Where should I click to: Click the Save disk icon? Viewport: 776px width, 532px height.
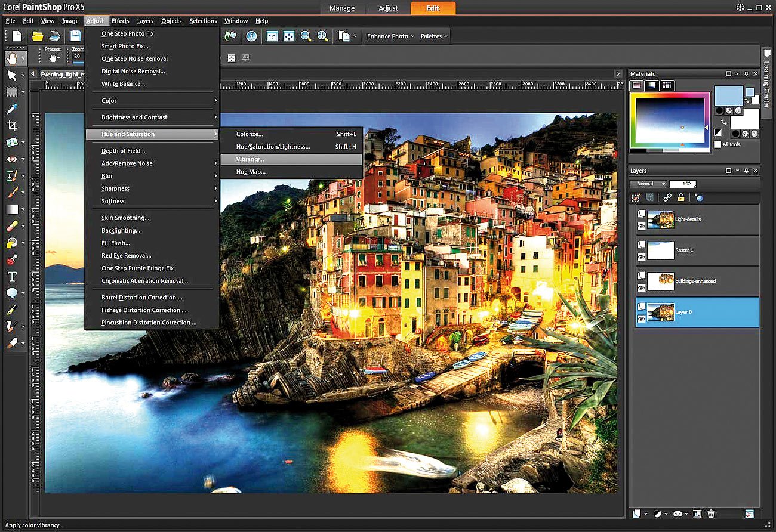click(75, 36)
